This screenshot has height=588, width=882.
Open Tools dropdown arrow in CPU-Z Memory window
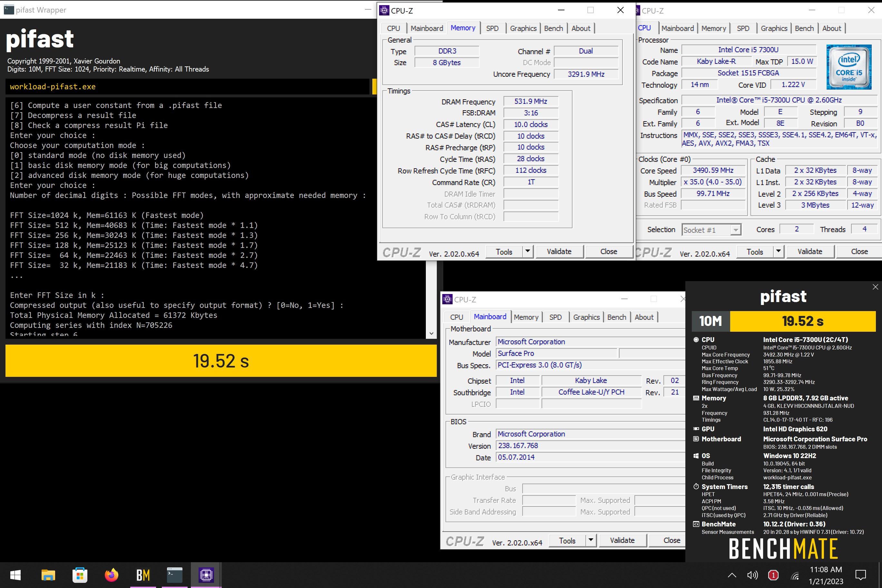pyautogui.click(x=528, y=251)
